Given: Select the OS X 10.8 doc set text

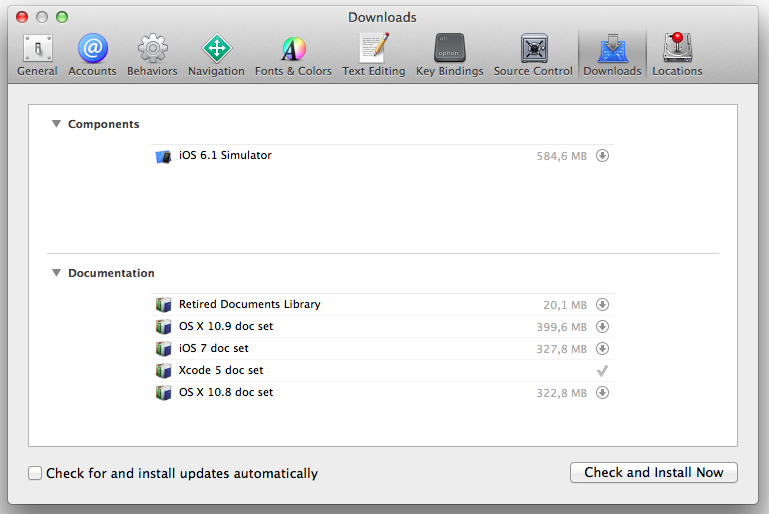Looking at the screenshot, I should pos(226,392).
